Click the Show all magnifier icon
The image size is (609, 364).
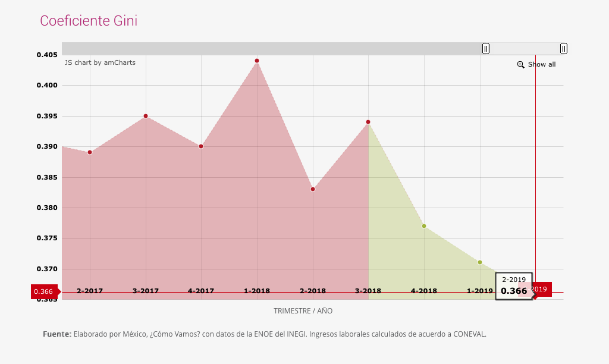click(x=520, y=64)
